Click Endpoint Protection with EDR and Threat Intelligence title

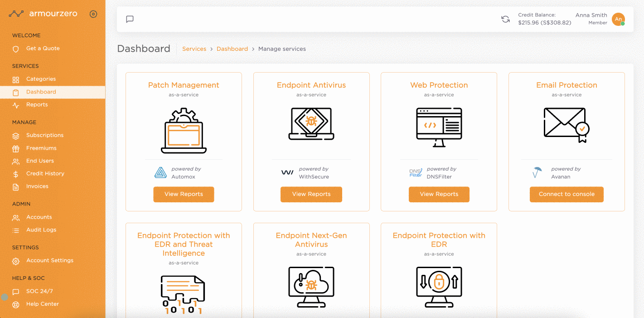coord(184,245)
